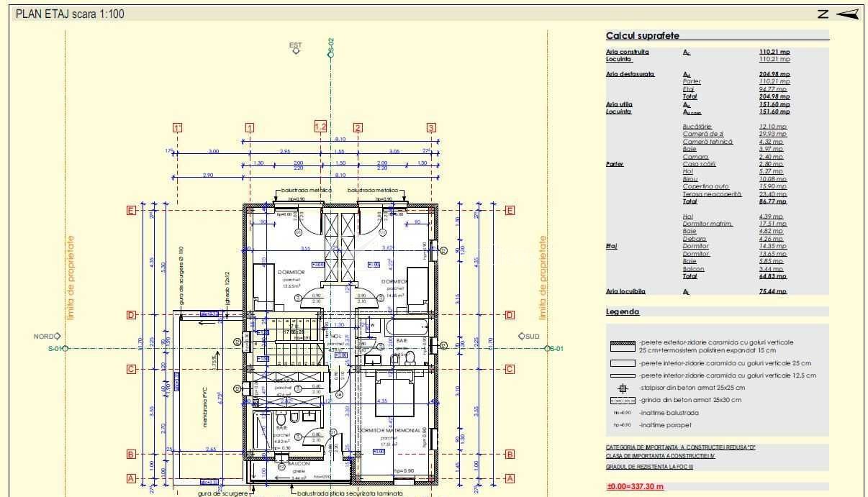Click the north arrow symbol
Viewport: 868px width, 497px height.
point(848,14)
